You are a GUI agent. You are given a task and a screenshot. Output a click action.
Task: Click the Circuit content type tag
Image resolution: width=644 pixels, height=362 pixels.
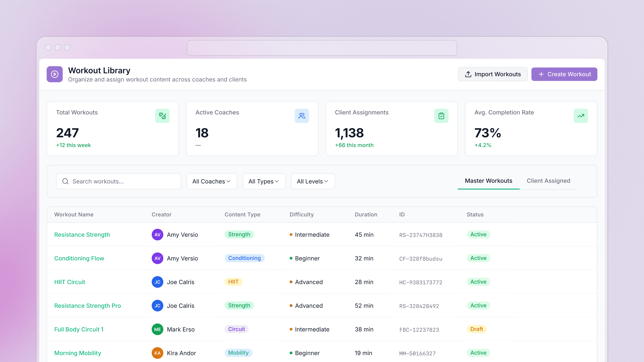[x=236, y=329]
